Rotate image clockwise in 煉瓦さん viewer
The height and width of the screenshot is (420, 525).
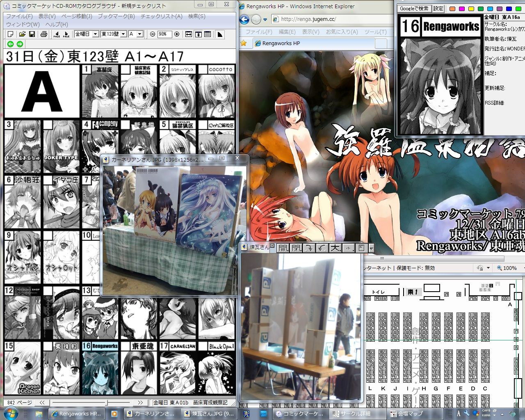pyautogui.click(x=309, y=248)
